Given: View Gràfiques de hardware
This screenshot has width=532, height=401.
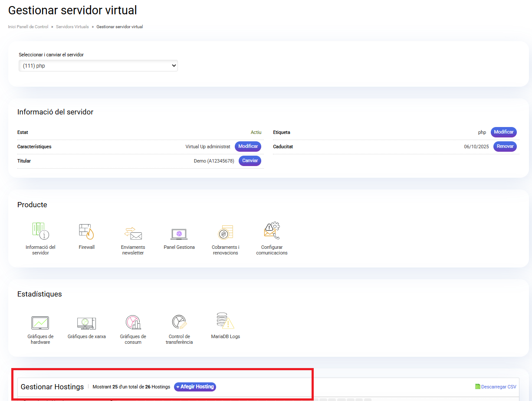Looking at the screenshot, I should click(x=40, y=323).
